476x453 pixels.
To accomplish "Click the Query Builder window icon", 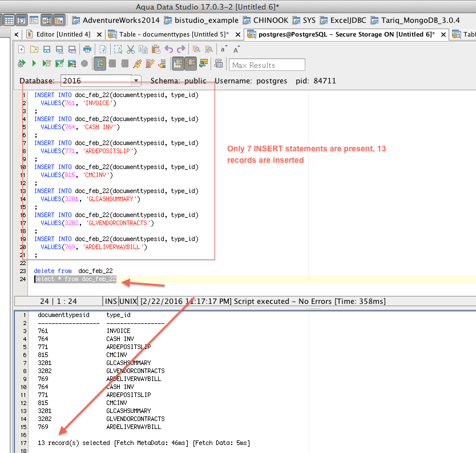I will pyautogui.click(x=219, y=63).
